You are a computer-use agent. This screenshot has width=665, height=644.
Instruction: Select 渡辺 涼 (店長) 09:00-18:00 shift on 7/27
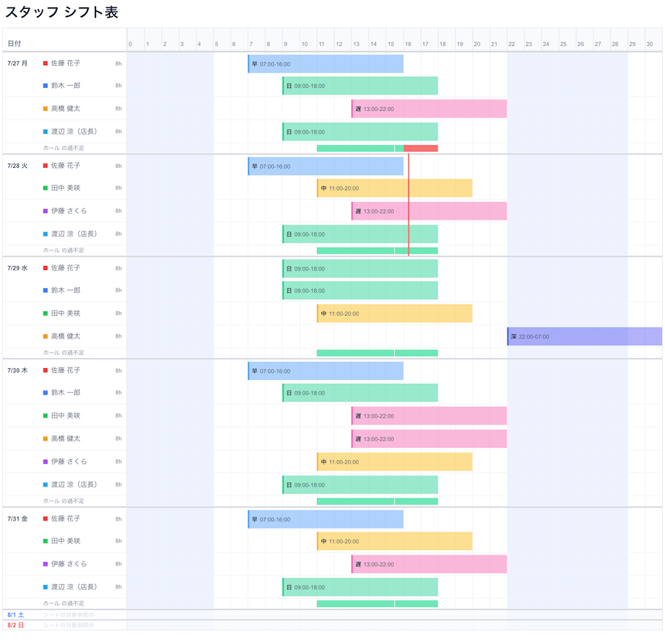[x=360, y=132]
